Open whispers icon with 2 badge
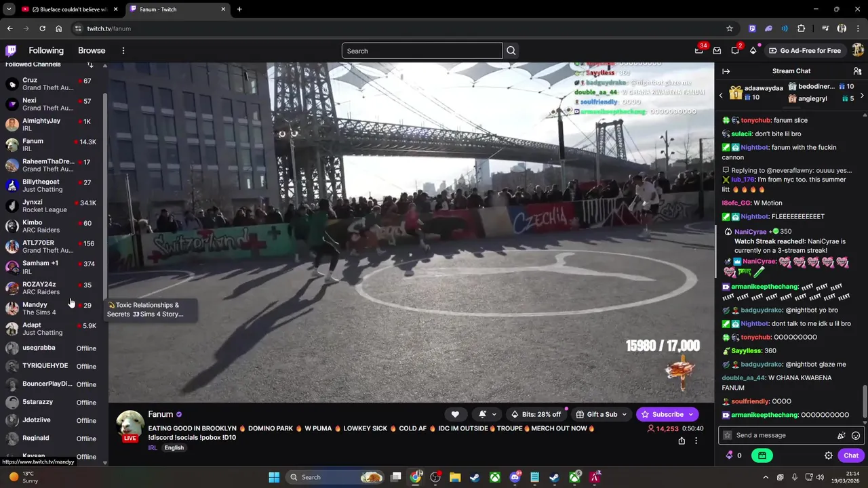This screenshot has width=868, height=488. click(x=735, y=51)
